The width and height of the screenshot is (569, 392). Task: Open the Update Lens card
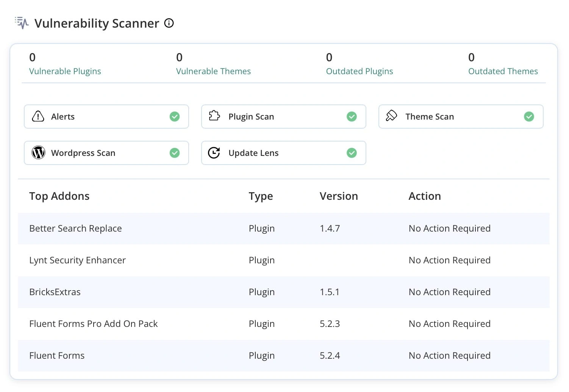(284, 153)
